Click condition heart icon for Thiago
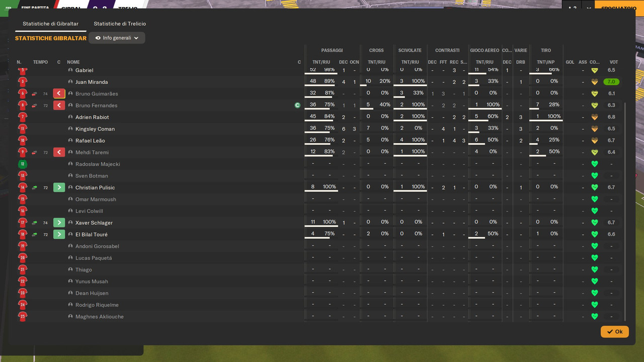This screenshot has height=362, width=644. [594, 269]
